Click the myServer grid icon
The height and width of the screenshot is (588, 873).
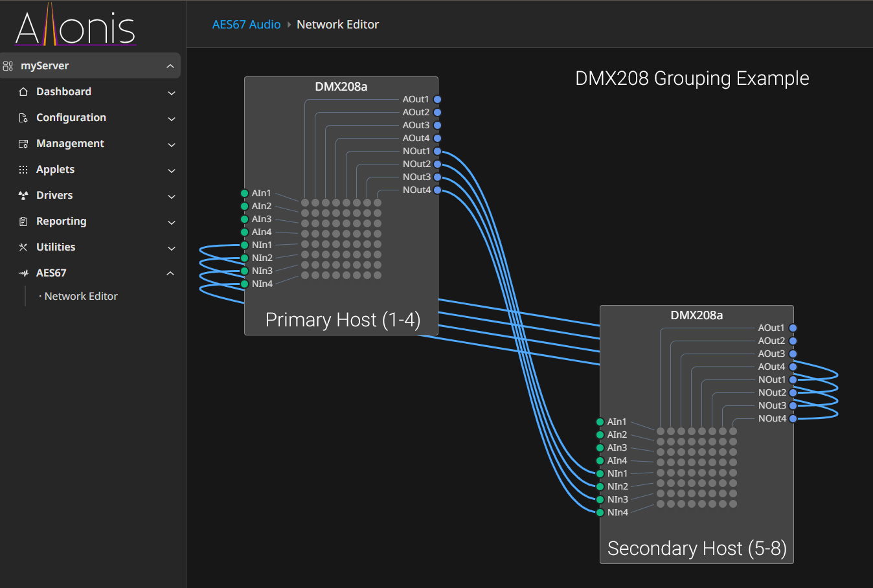(x=8, y=66)
